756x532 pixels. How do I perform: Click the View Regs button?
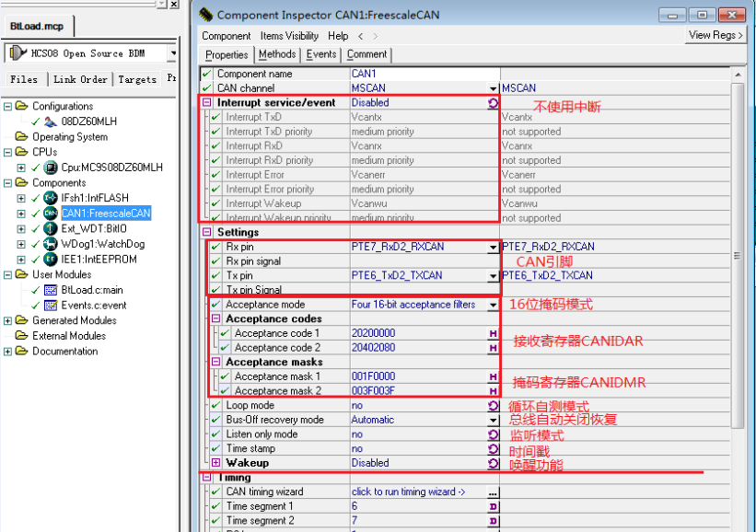715,35
